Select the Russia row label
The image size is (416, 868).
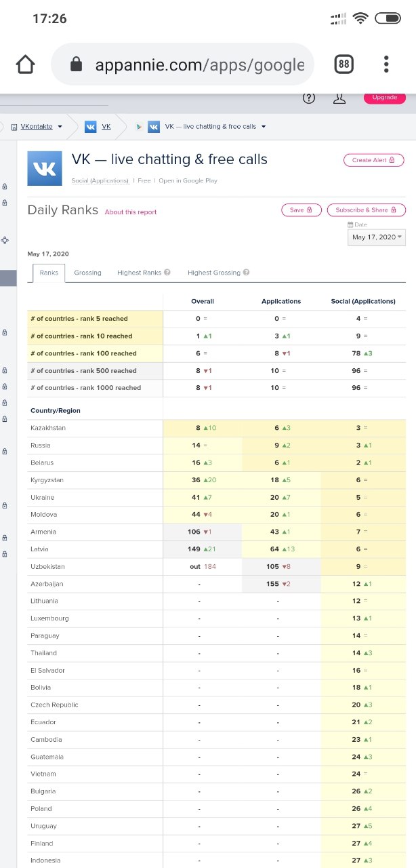tap(39, 446)
